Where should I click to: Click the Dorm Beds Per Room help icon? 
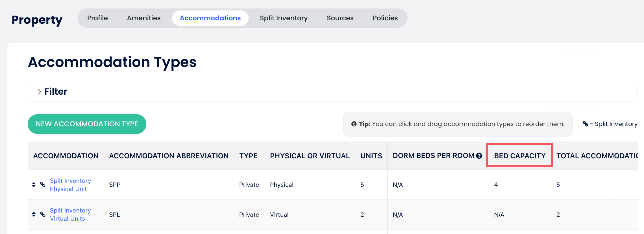coord(479,156)
